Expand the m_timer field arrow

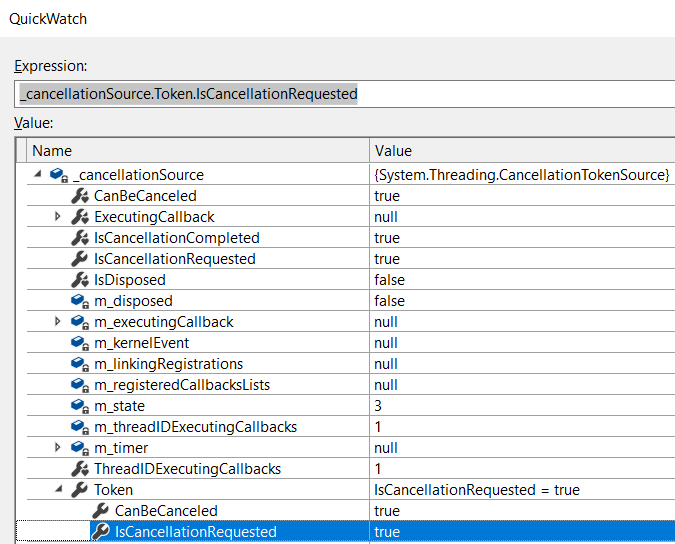coord(58,448)
